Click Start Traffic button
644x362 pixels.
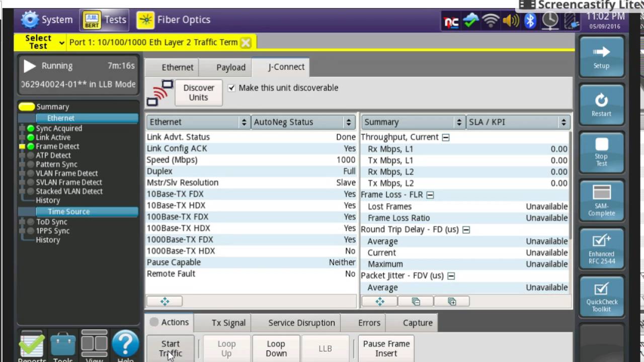[171, 348]
